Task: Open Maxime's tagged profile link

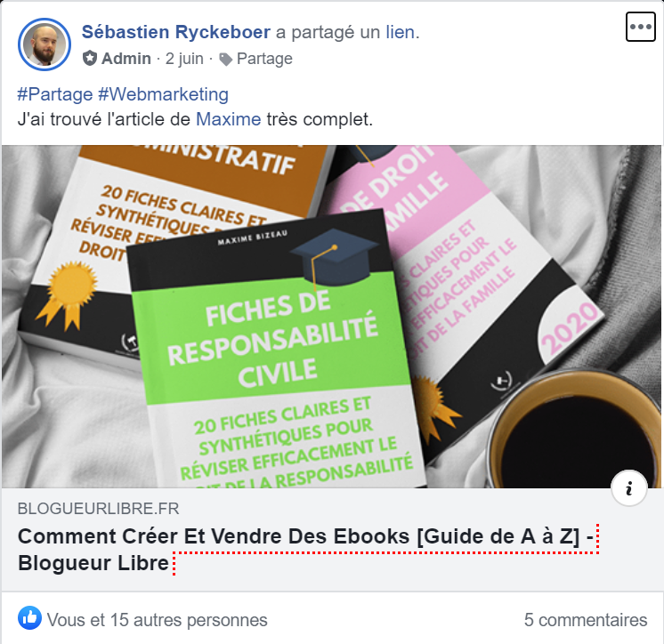Action: point(228,119)
